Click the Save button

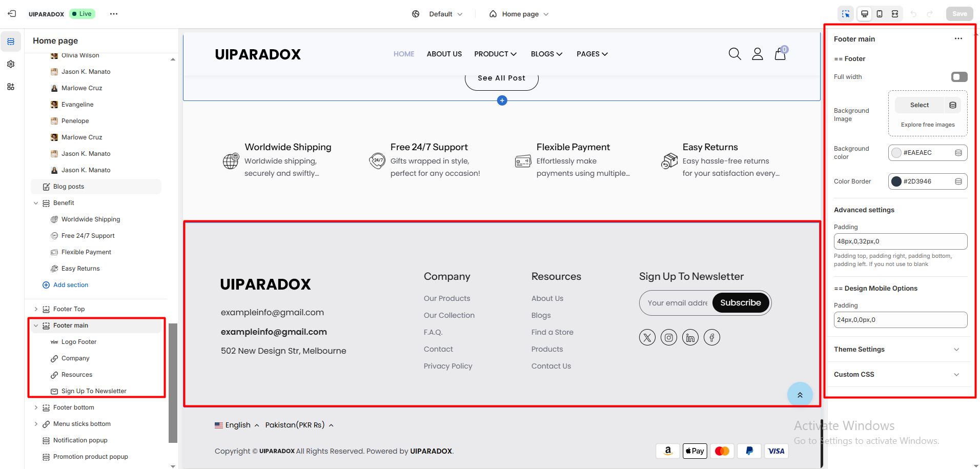tap(959, 14)
